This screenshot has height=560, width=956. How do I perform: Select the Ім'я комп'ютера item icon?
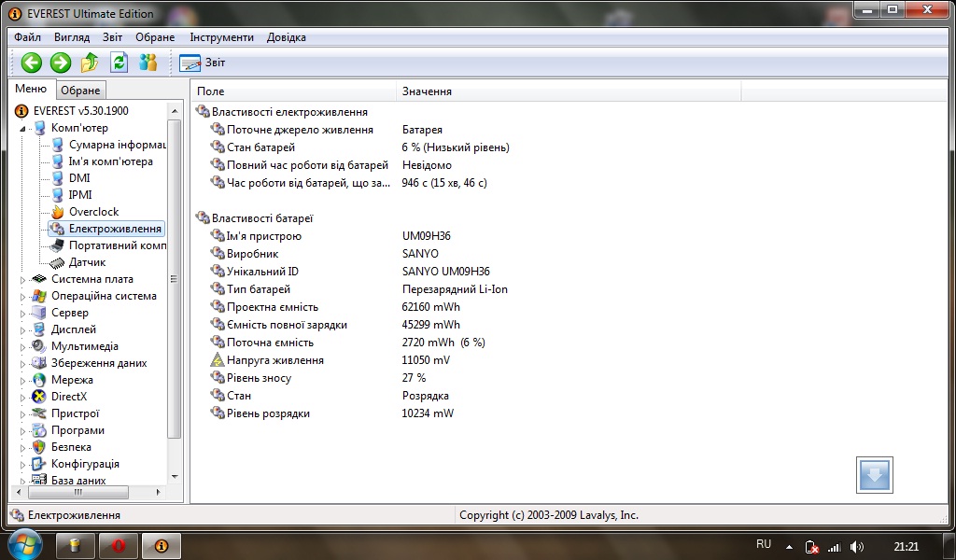[57, 161]
